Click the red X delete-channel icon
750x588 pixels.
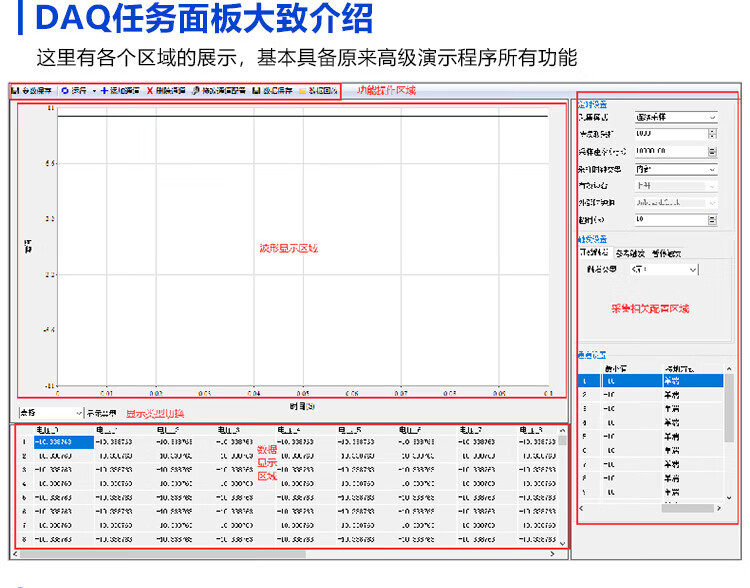pos(151,91)
